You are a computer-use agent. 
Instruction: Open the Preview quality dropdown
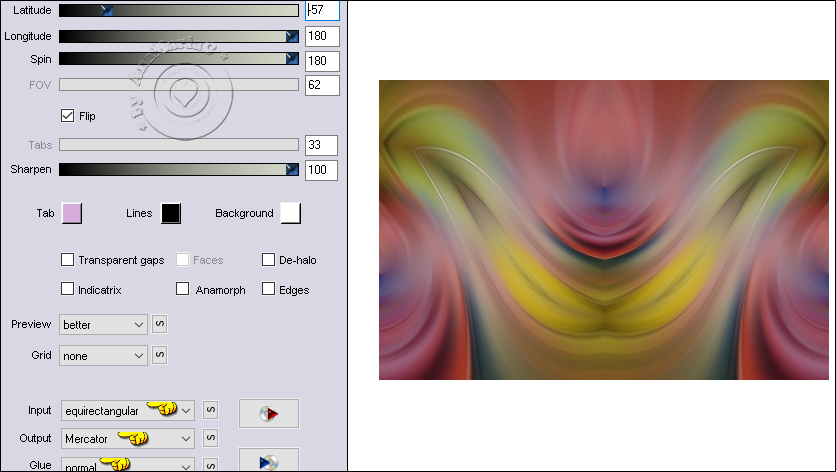[103, 324]
